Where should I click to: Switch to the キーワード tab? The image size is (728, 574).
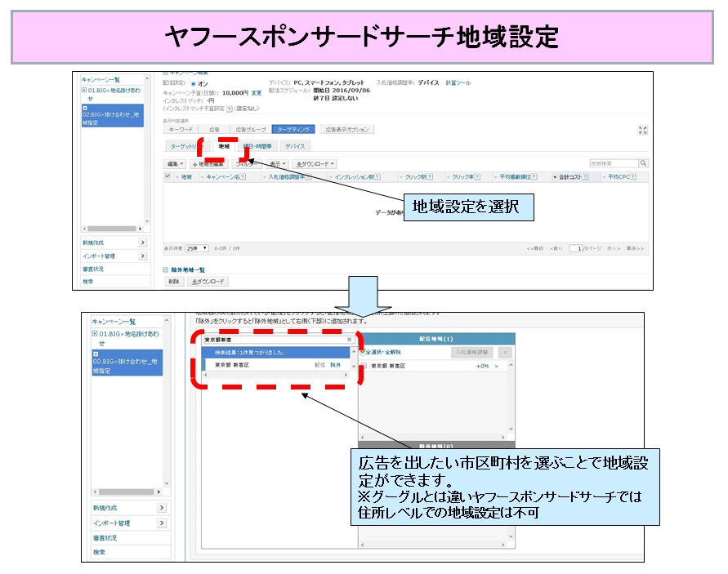pos(181,130)
